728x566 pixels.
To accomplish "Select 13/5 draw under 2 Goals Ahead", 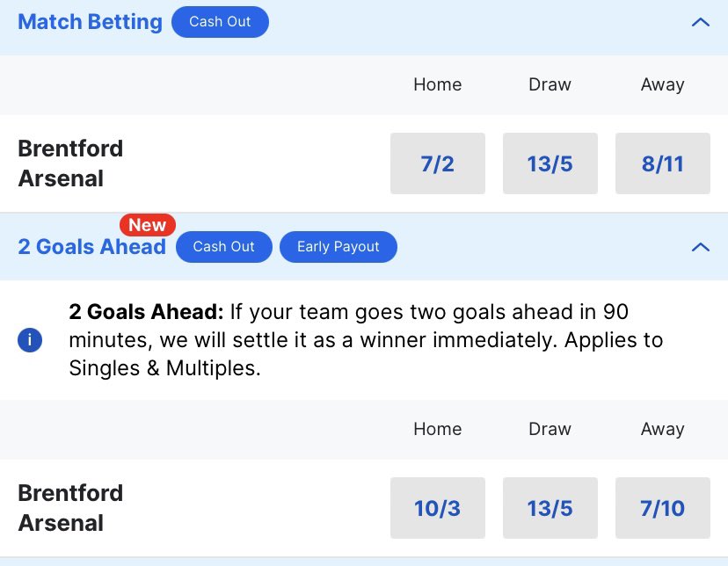I will click(550, 508).
